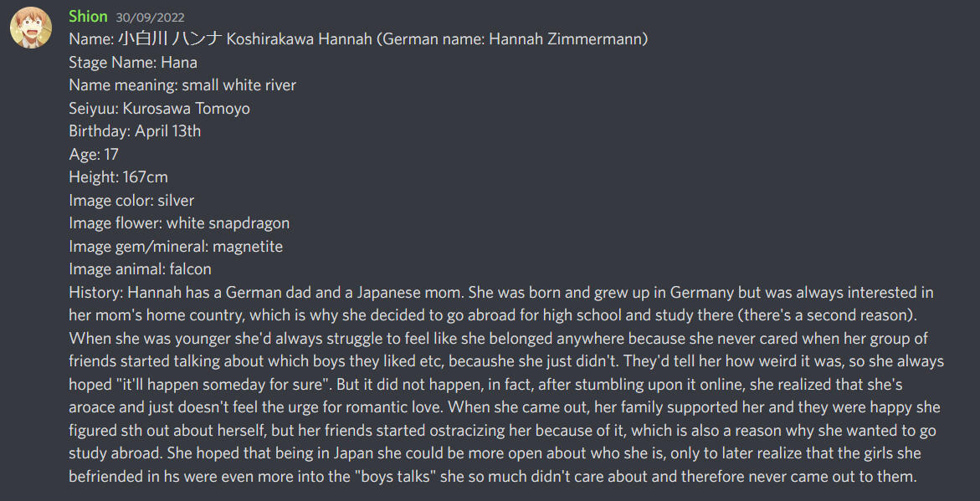
Task: Click the word aroace in the history
Action: click(93, 408)
